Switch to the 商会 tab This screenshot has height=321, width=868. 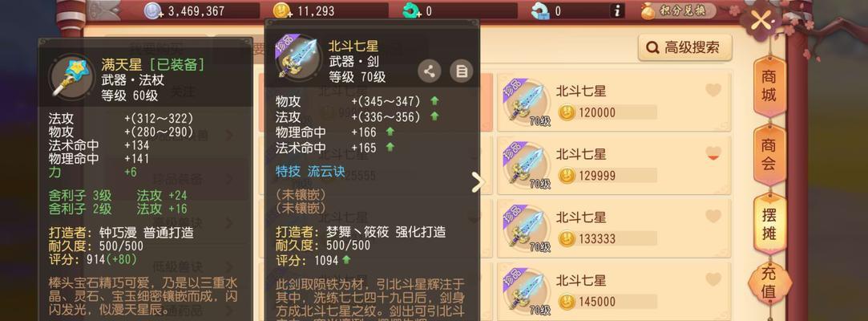pos(769,155)
